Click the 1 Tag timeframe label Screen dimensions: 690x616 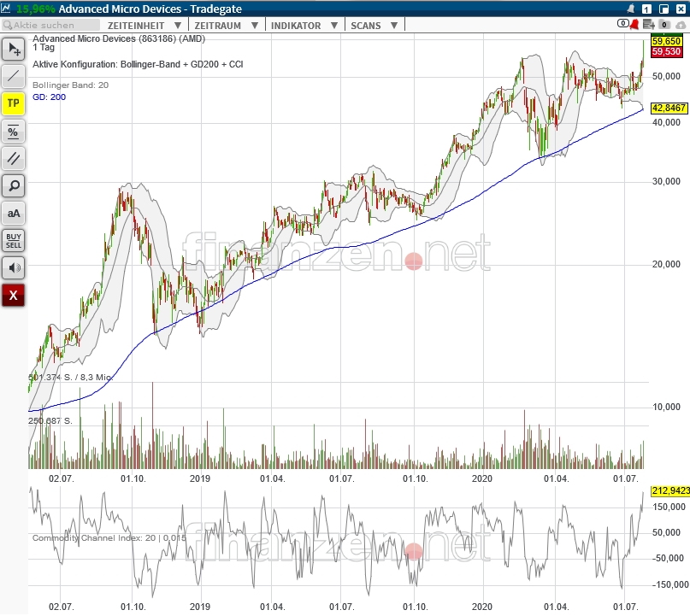click(x=44, y=48)
